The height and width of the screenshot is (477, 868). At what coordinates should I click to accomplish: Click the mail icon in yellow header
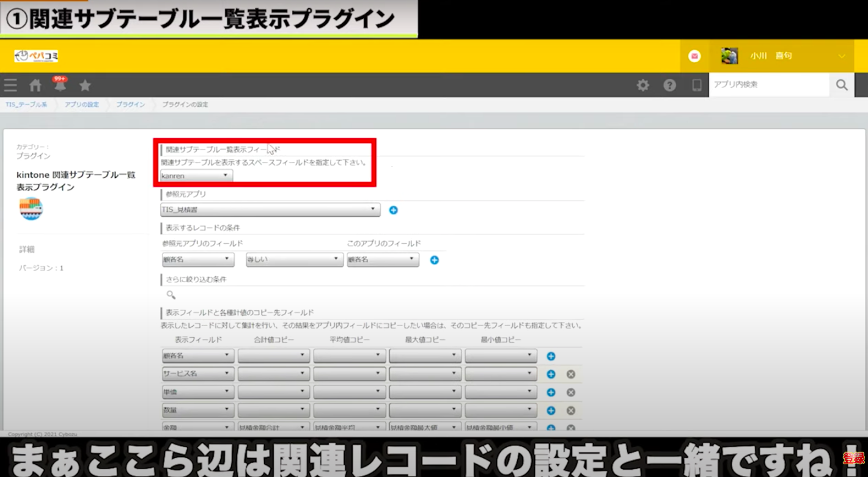[694, 56]
